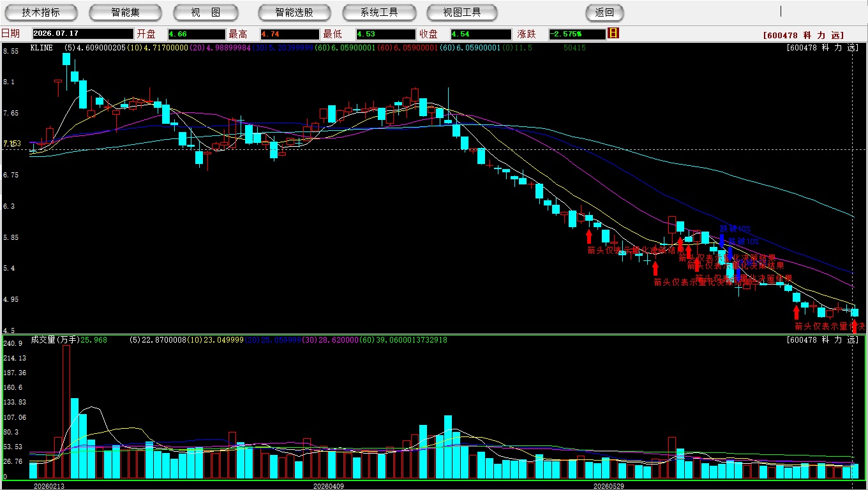Click the 50415 value in KLINE legend
The height and width of the screenshot is (490, 868).
[575, 48]
